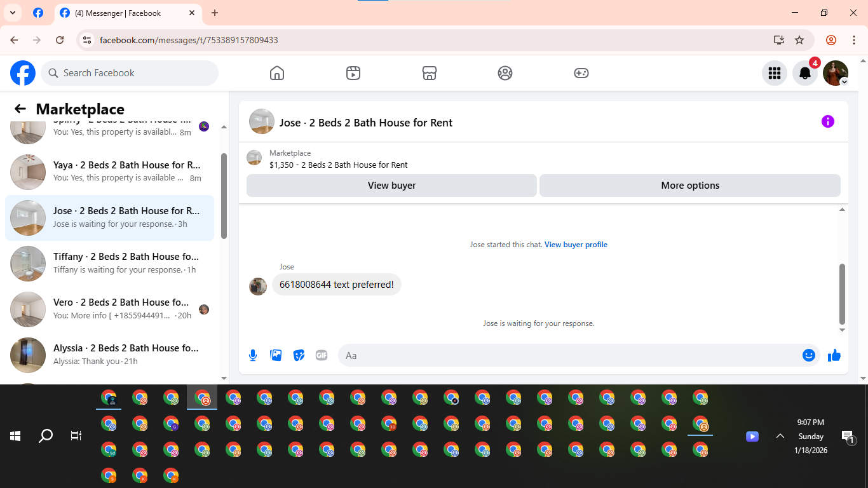The height and width of the screenshot is (488, 868).
Task: Open the Marketplace storefront icon
Action: click(430, 73)
